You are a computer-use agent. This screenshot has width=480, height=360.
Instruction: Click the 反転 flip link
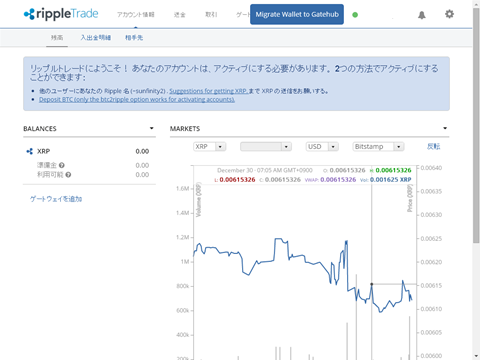pos(434,146)
